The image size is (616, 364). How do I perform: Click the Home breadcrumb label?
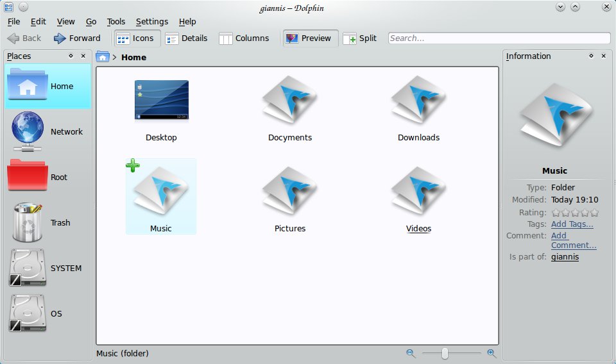133,57
